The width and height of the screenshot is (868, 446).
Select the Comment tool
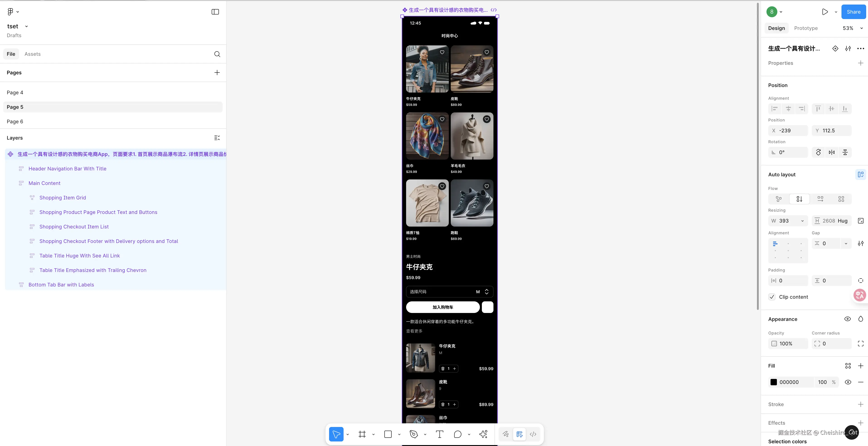pos(457,434)
